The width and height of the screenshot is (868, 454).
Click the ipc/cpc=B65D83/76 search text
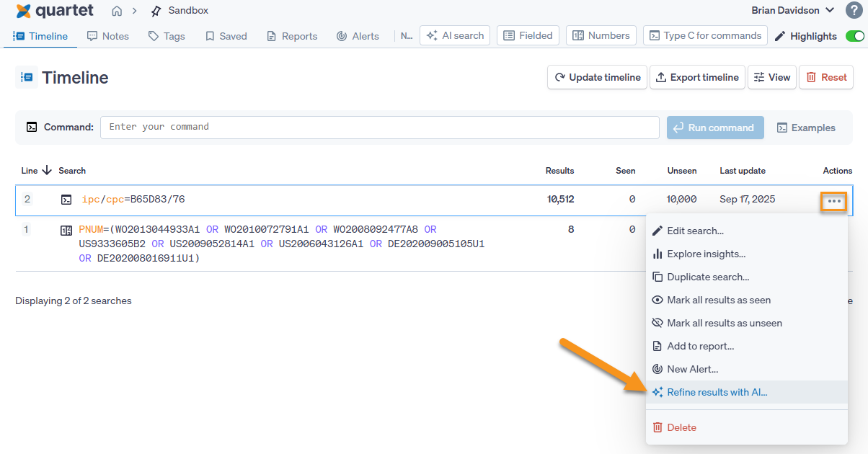point(133,200)
